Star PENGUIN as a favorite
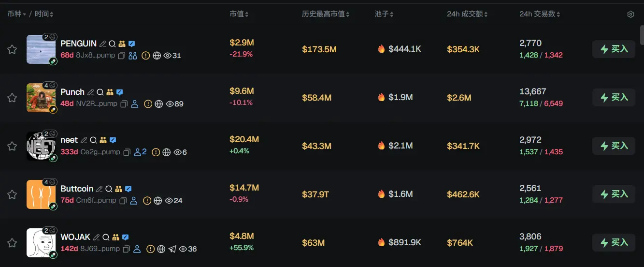 click(x=12, y=49)
